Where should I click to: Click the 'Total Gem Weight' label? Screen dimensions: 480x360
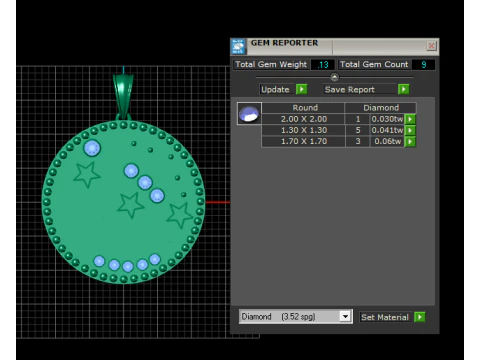click(271, 64)
